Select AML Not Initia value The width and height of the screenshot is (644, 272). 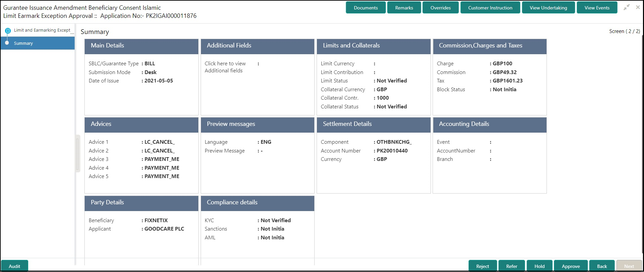(272, 238)
